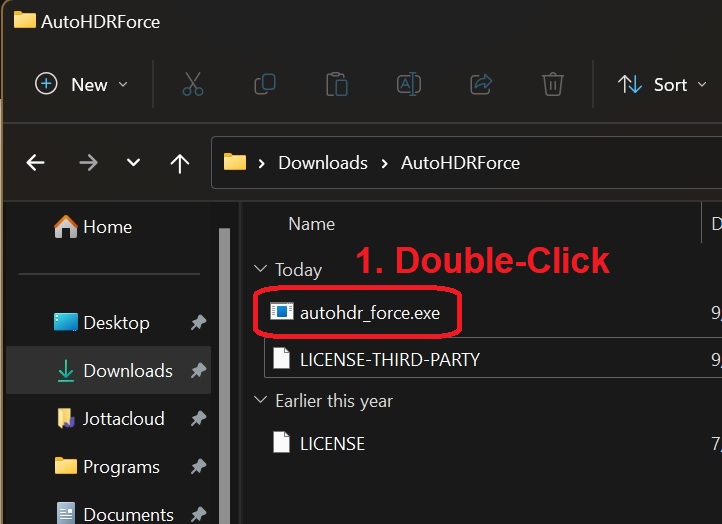Click the Paste clipboard icon

[x=337, y=85]
